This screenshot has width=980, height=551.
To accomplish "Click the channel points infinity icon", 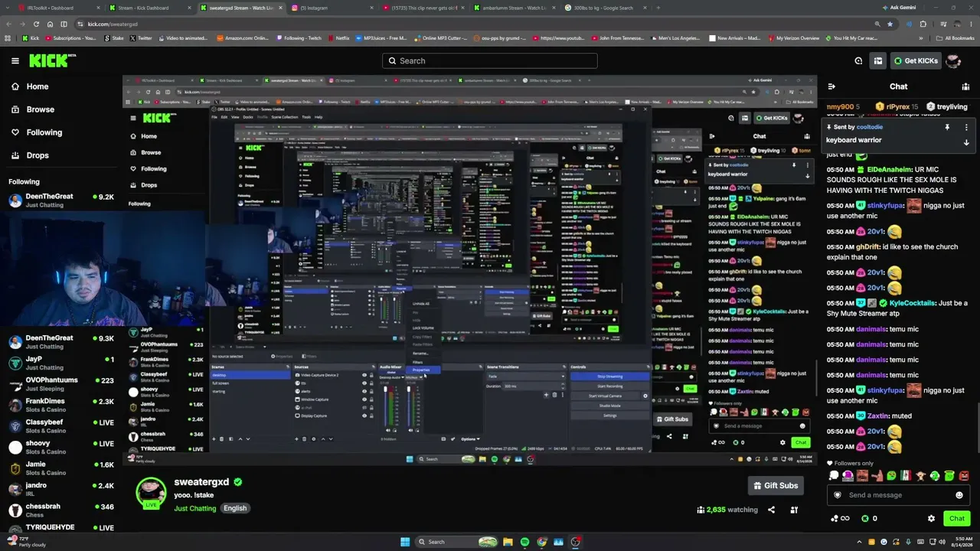I will 840,518.
